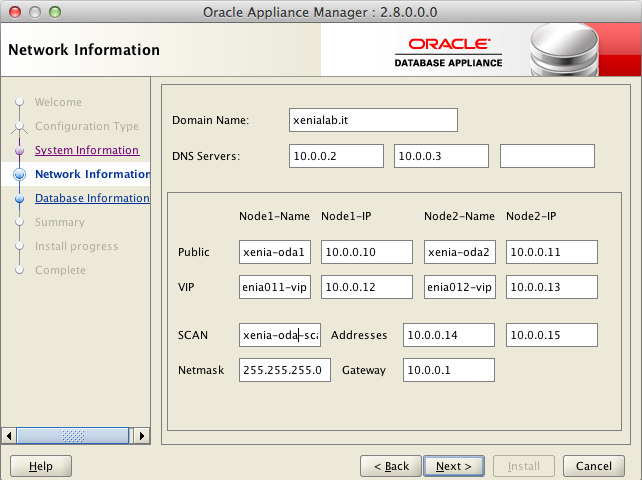Screen dimensions: 642x480
Task: Select the Network Information step
Action: pyautogui.click(x=93, y=174)
